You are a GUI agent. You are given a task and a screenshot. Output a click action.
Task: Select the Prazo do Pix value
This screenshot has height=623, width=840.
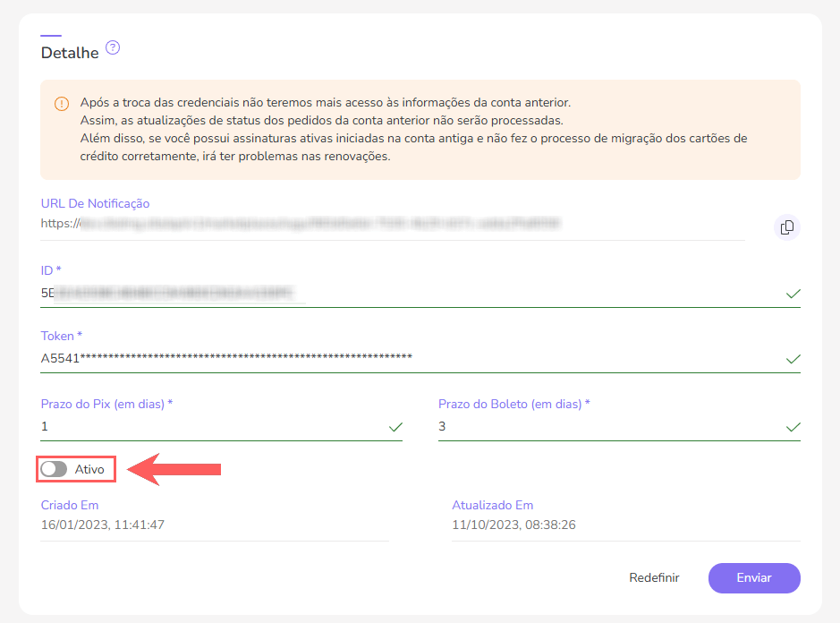pos(179,426)
